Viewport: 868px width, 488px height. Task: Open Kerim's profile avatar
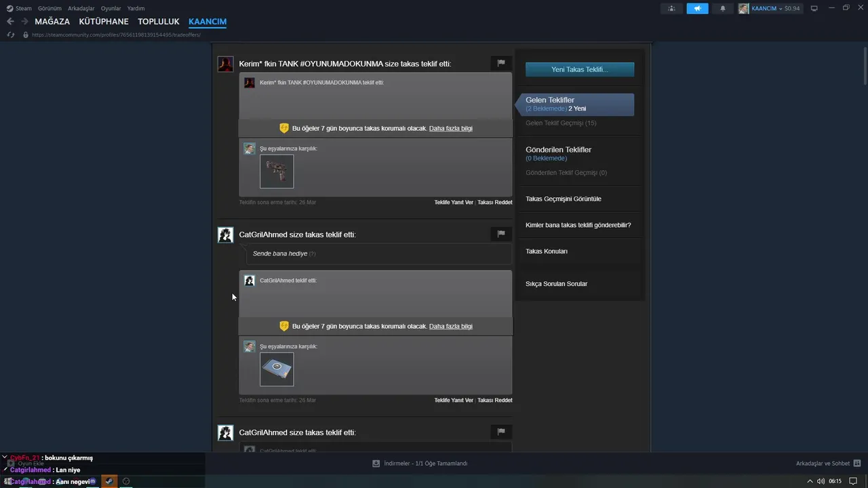click(x=225, y=64)
